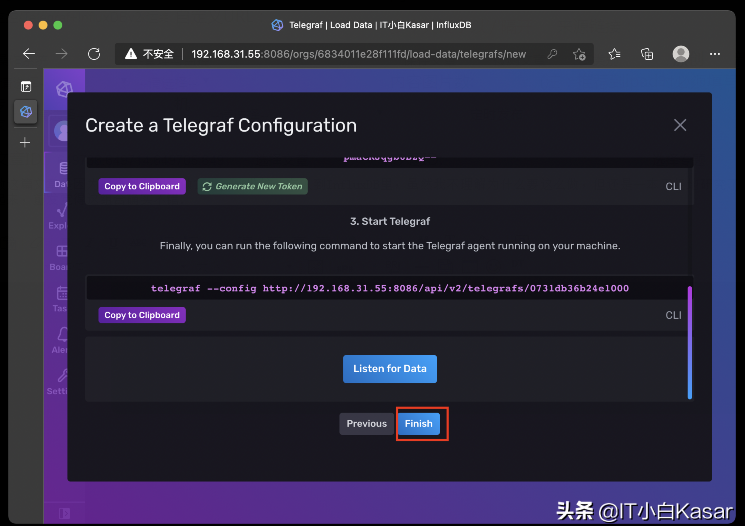Open the Alerts bell in InfluxDB sidebar
This screenshot has height=526, width=745.
(60, 340)
